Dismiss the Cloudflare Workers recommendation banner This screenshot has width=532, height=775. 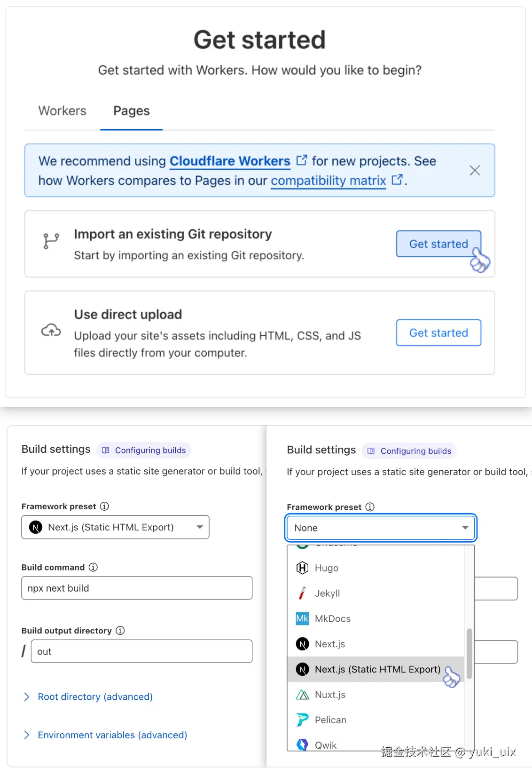coord(475,170)
